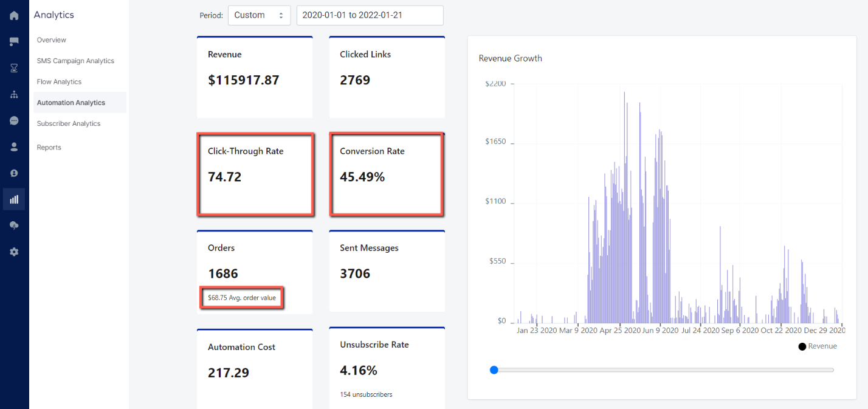
Task: Click the date range input field
Action: pyautogui.click(x=370, y=15)
